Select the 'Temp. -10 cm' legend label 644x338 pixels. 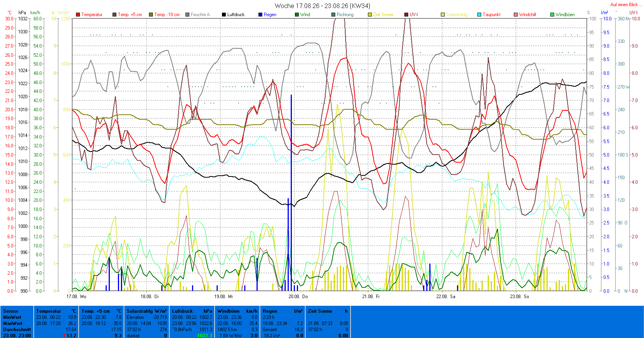pos(167,15)
